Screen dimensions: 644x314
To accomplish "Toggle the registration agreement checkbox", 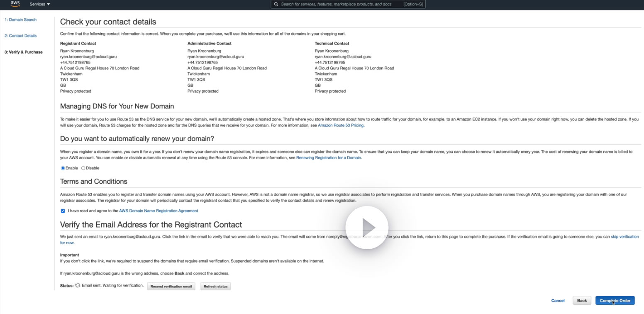I will click(x=63, y=211).
